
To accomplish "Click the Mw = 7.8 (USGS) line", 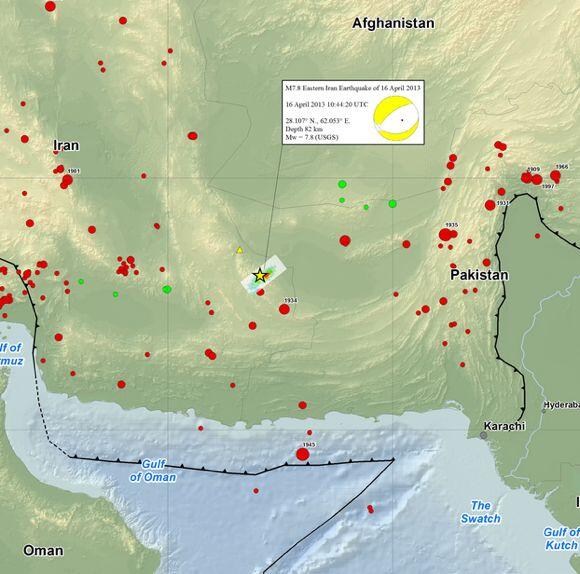I will tap(311, 137).
